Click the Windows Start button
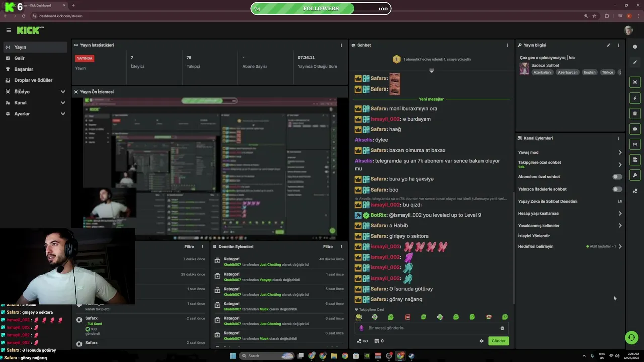Viewport: 644px width, 362px height. coord(233,356)
